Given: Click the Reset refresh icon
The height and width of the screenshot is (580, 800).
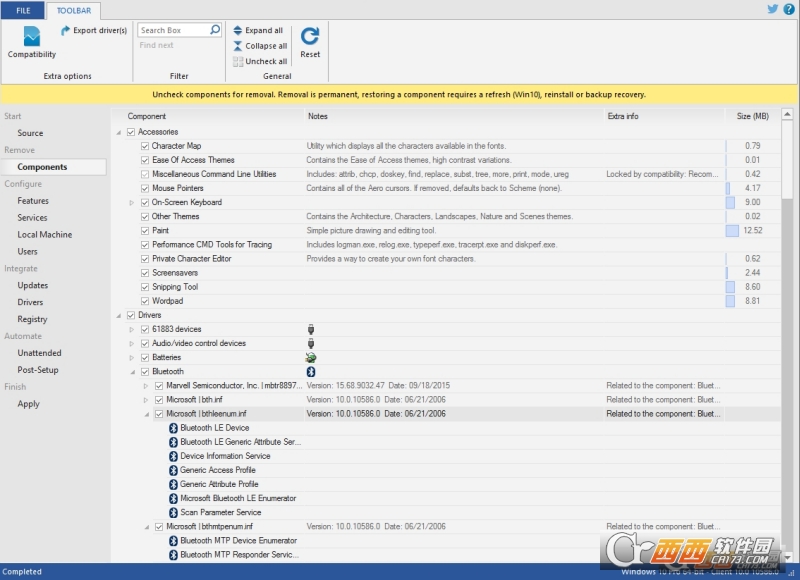Looking at the screenshot, I should [310, 36].
